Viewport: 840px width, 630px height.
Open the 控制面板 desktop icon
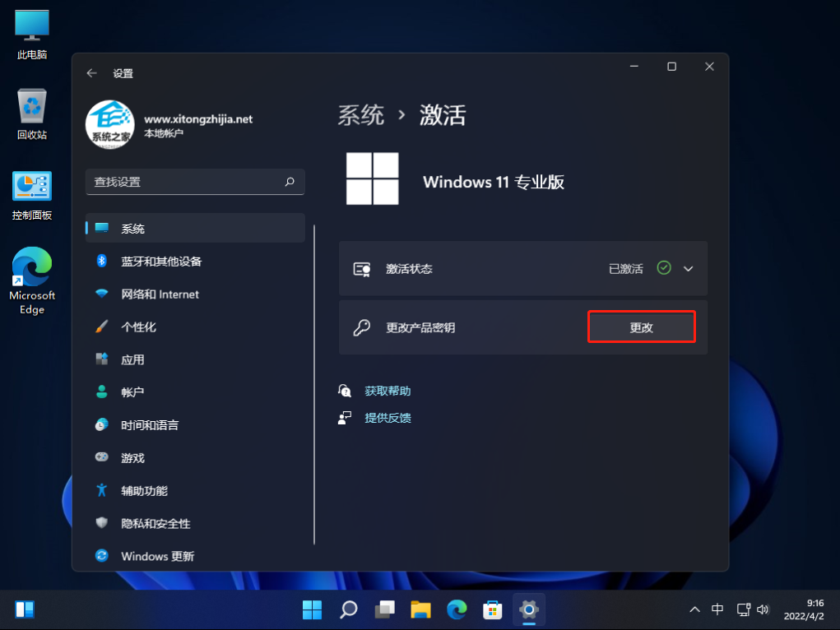32,196
